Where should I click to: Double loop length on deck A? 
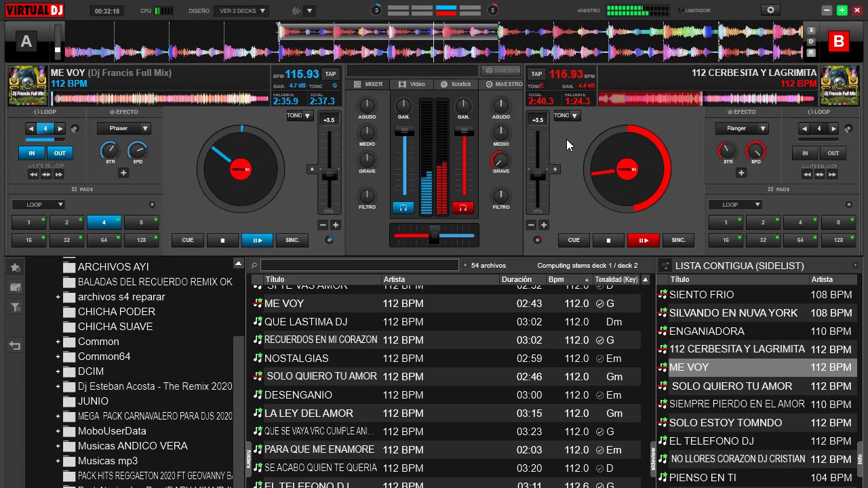pyautogui.click(x=60, y=129)
